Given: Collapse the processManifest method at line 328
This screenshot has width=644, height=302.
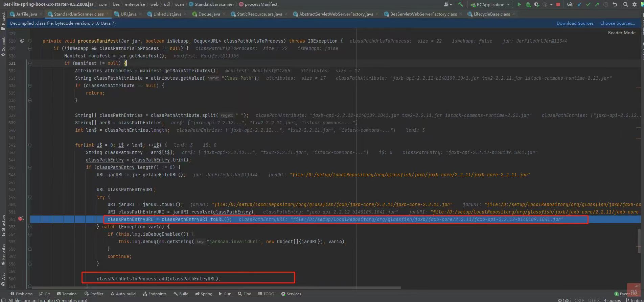Looking at the screenshot, I should point(30,41).
